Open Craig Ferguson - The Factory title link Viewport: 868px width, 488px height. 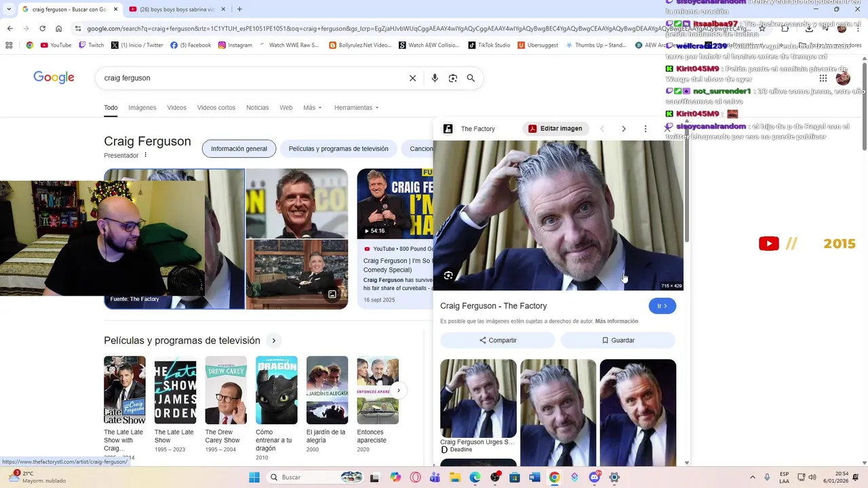[494, 306]
